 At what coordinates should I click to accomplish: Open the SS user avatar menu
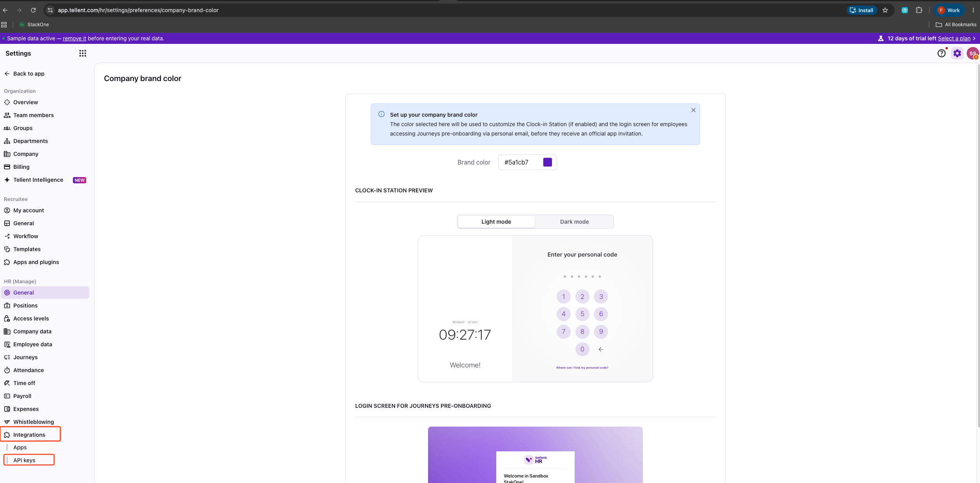tap(973, 53)
